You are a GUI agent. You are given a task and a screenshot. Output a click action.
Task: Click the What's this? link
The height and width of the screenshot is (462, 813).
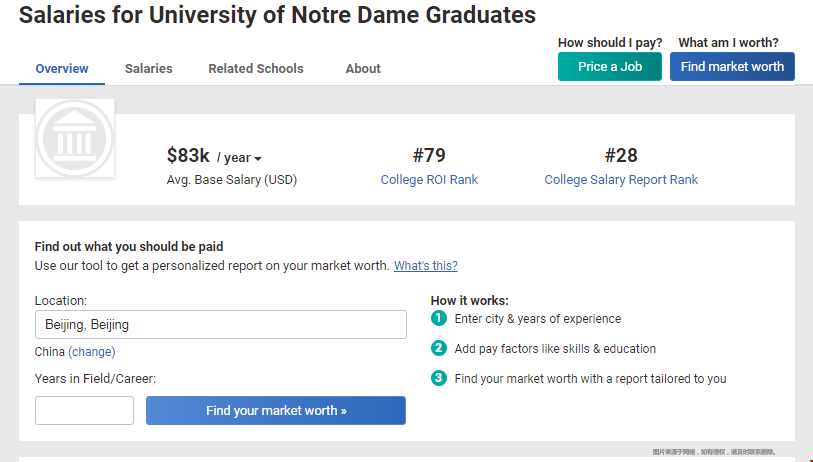[x=426, y=266]
